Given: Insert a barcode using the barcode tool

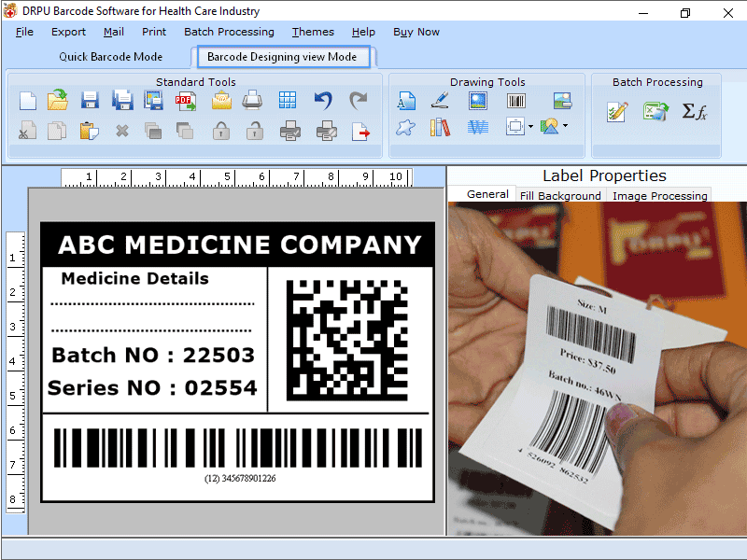Looking at the screenshot, I should (x=516, y=101).
